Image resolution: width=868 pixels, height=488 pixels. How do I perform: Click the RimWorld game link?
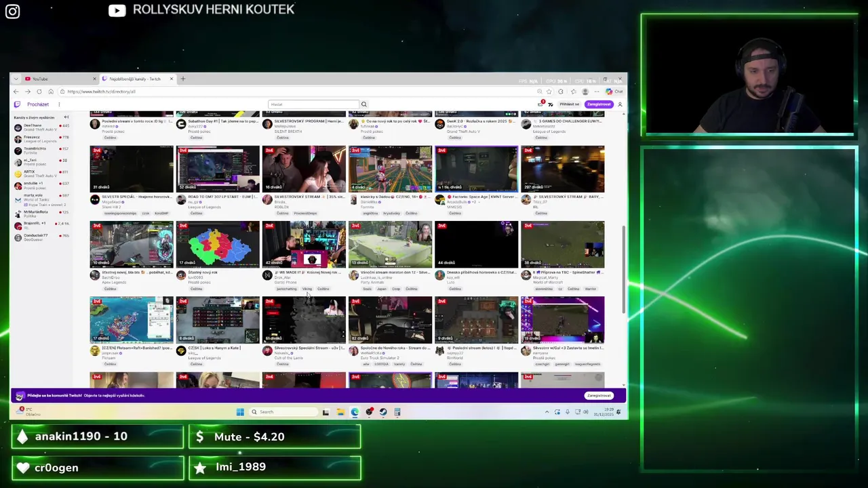pyautogui.click(x=454, y=358)
